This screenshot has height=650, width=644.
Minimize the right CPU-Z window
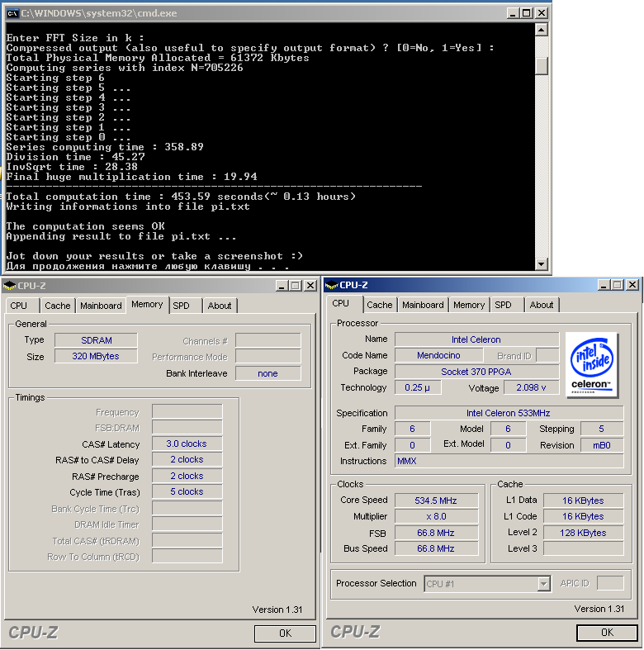[x=604, y=285]
